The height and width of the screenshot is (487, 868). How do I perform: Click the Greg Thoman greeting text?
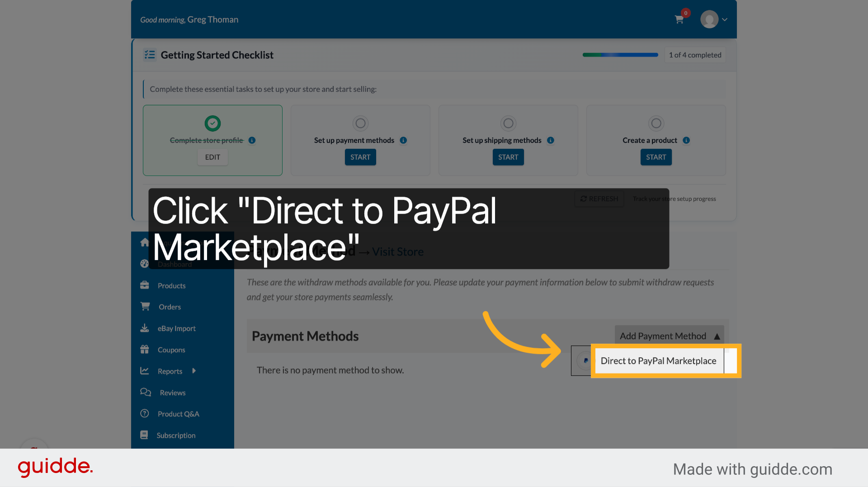[213, 19]
